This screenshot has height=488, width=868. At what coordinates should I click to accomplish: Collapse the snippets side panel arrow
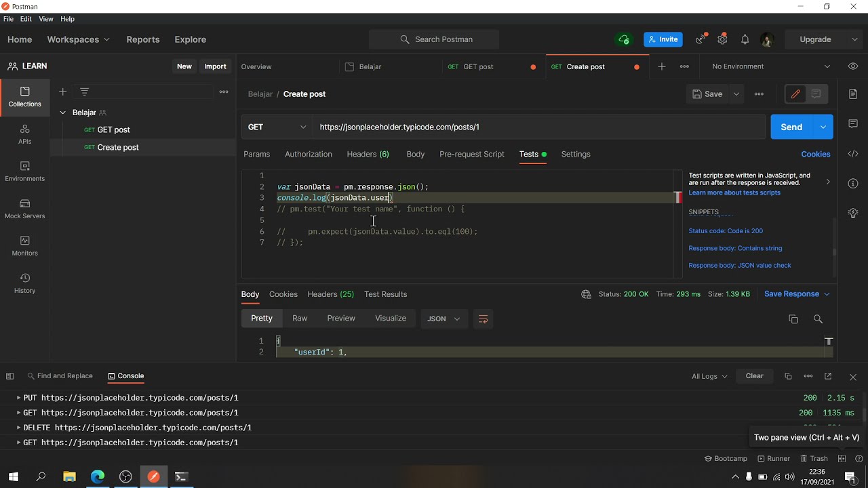(828, 182)
